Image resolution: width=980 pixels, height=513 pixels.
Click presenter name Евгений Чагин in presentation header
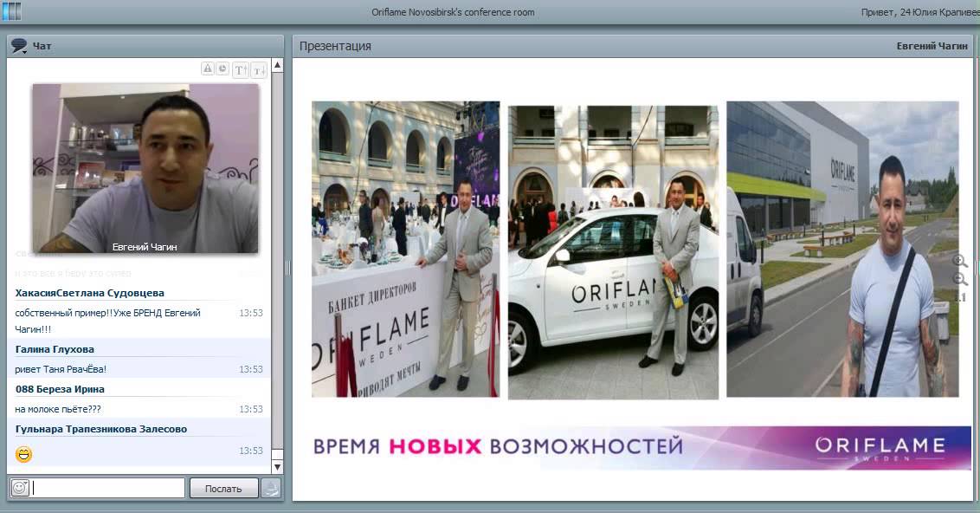click(932, 46)
